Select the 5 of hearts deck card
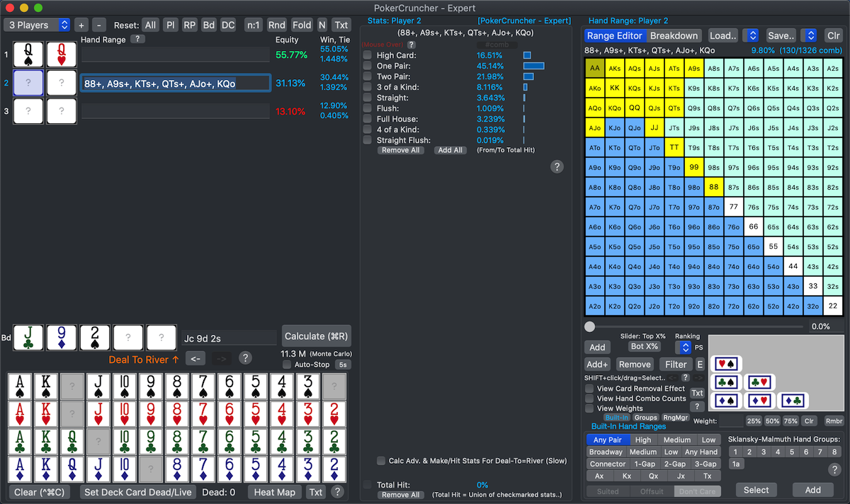The width and height of the screenshot is (850, 504). (x=256, y=413)
